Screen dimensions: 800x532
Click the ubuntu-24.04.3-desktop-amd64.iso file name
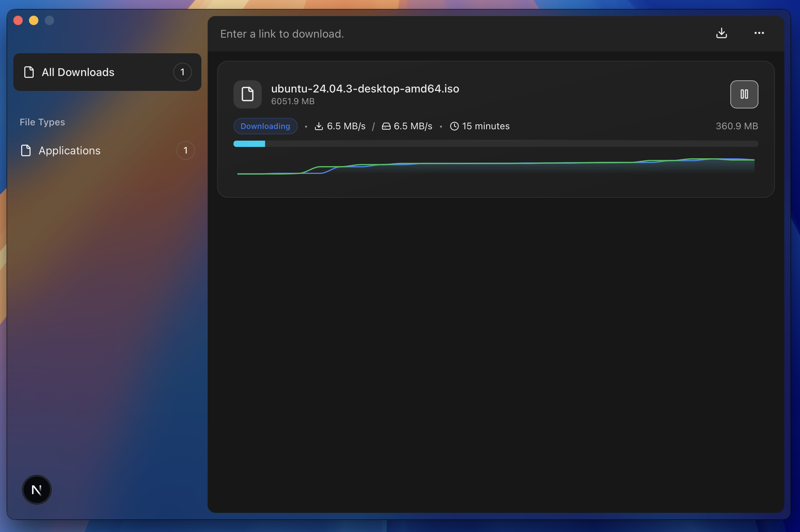(365, 89)
